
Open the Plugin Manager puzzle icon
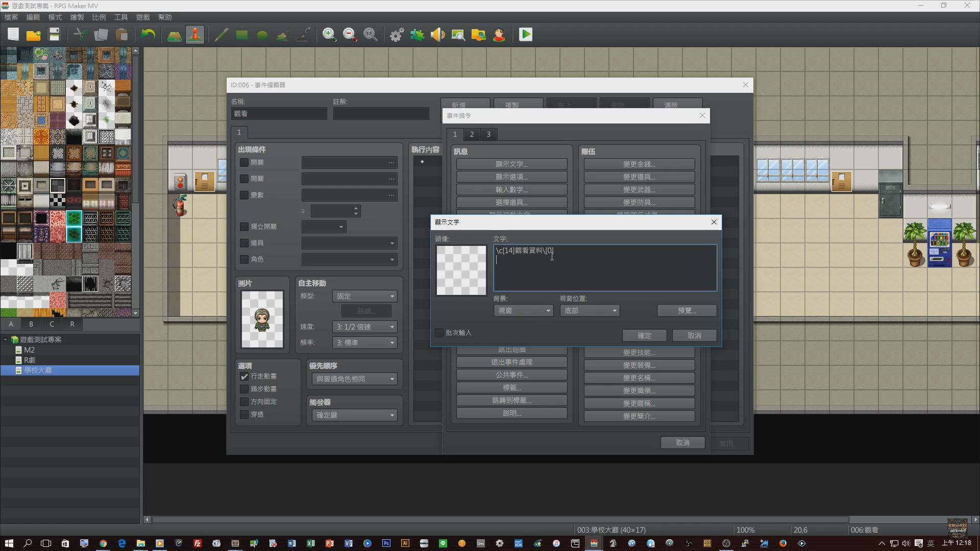pos(418,35)
